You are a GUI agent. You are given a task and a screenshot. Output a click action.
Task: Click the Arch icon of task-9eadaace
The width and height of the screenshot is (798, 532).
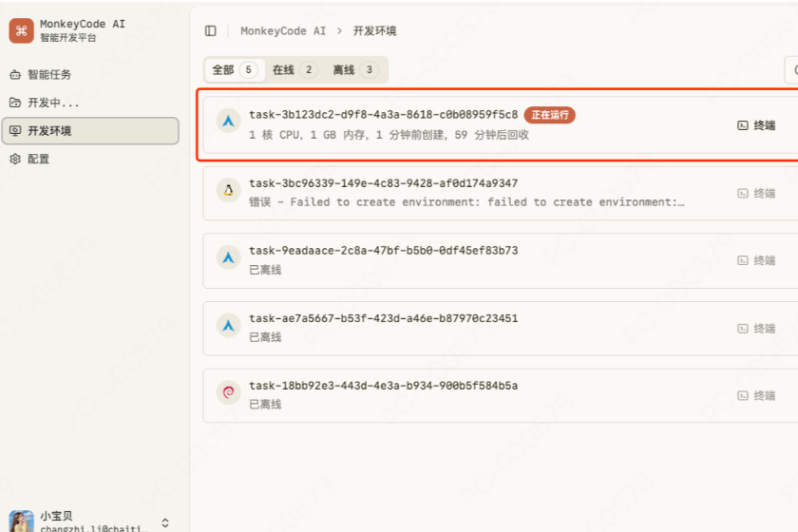click(229, 257)
